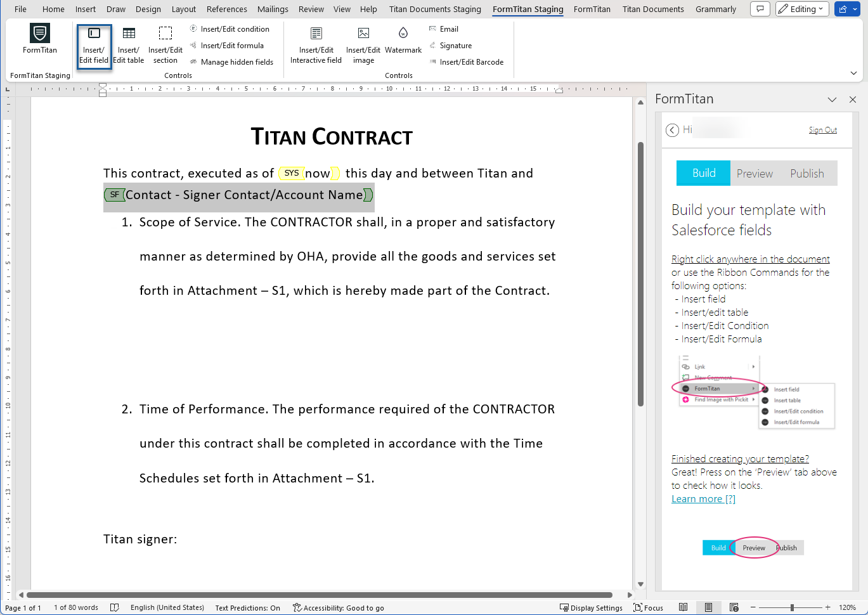Click the Sign Out link
Image resolution: width=868 pixels, height=615 pixels.
(823, 130)
